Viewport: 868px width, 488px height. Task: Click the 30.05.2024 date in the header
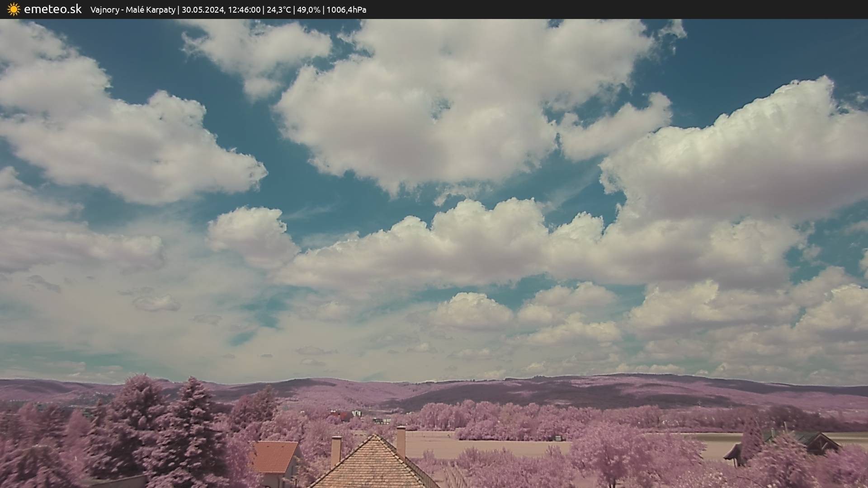[203, 9]
